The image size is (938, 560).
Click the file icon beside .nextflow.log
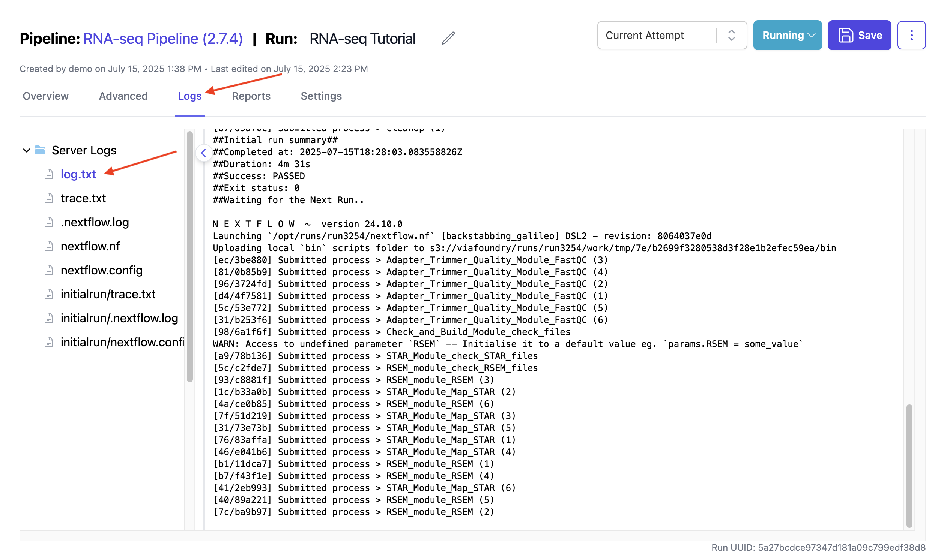49,222
